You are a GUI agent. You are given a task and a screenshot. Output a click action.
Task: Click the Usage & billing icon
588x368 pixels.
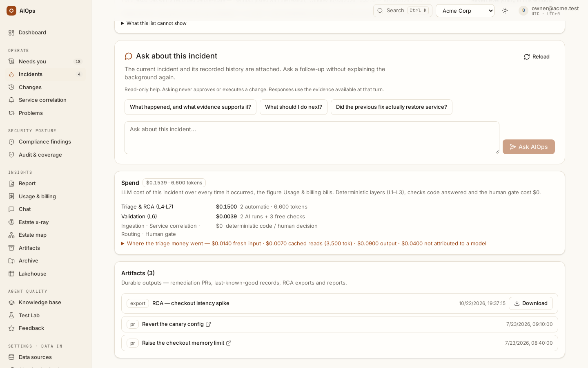click(11, 197)
